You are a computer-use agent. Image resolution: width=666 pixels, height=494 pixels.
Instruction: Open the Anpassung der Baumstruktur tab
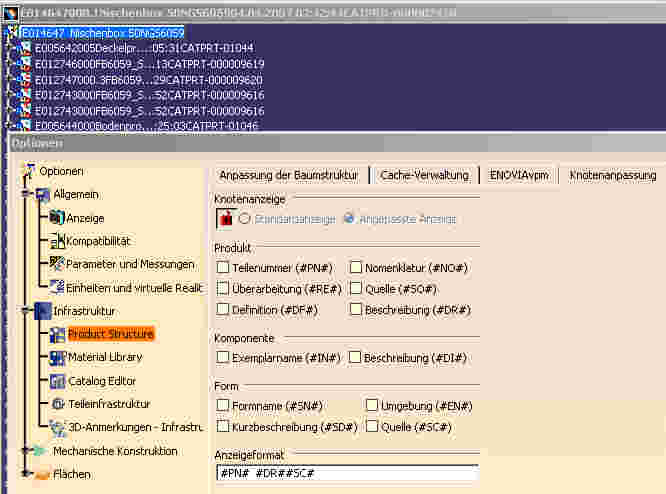(288, 175)
